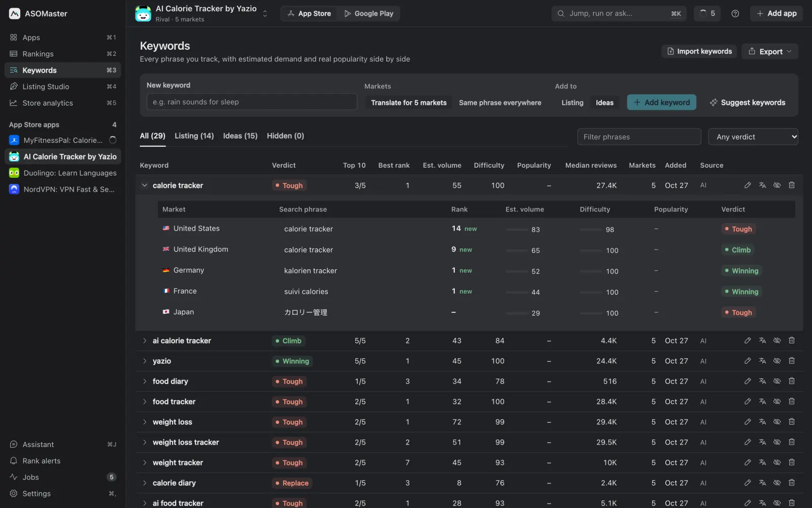Open Settings gear in sidebar
This screenshot has width=812, height=508.
coord(14,493)
